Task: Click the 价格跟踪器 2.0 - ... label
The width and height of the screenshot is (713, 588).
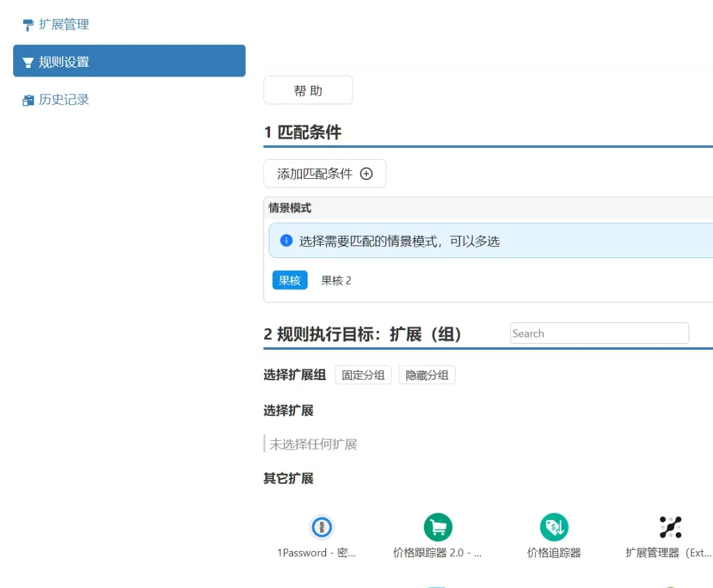Action: 438,552
